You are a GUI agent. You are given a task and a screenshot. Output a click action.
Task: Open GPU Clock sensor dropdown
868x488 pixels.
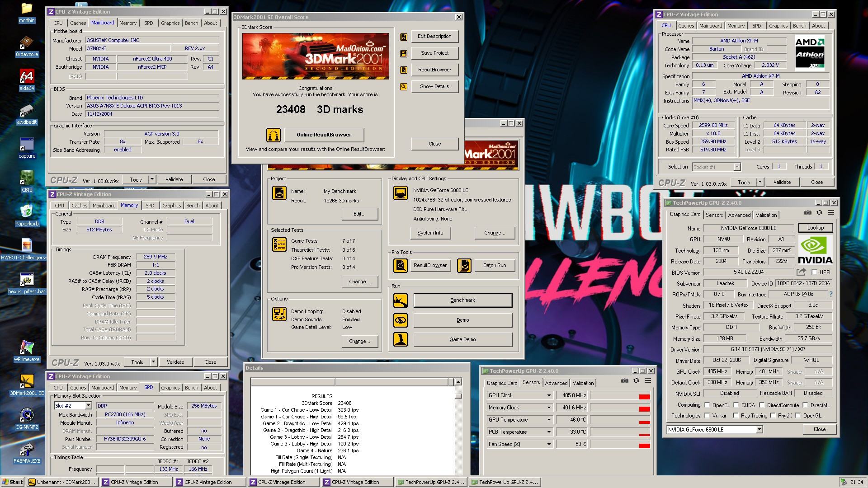point(549,395)
